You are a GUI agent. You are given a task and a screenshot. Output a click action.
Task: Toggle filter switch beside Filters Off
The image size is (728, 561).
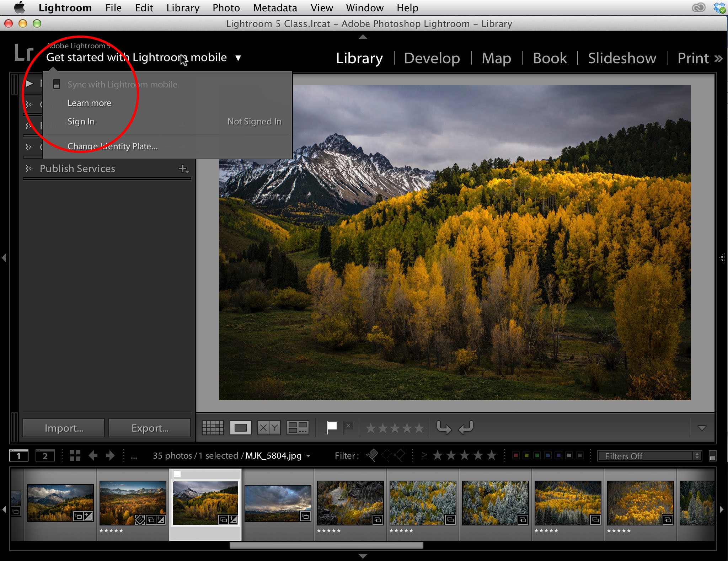point(712,456)
